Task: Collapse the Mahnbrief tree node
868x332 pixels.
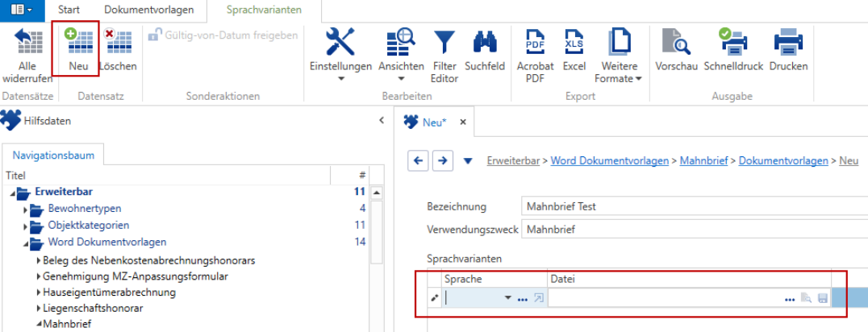Action: pyautogui.click(x=39, y=324)
